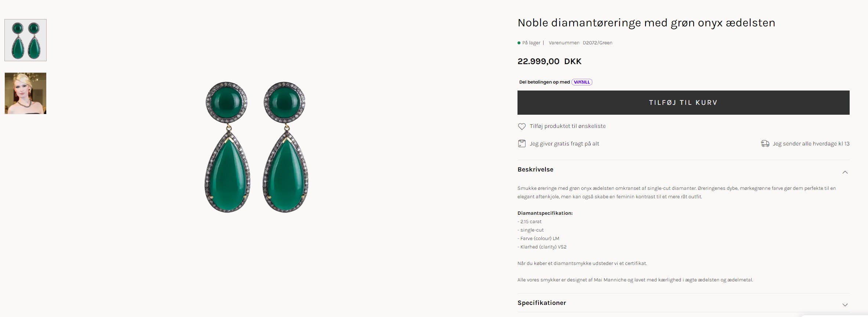
Task: Click the heart wishlist icon
Action: [x=522, y=126]
